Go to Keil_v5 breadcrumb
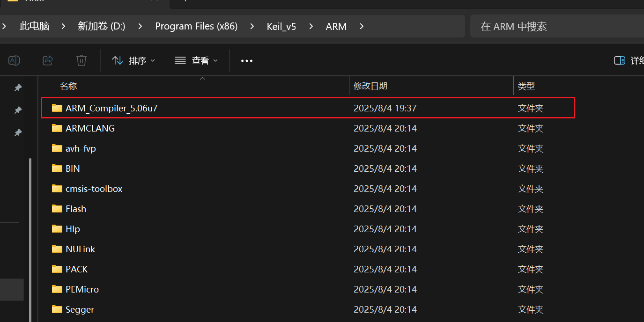The height and width of the screenshot is (322, 644). 281,26
